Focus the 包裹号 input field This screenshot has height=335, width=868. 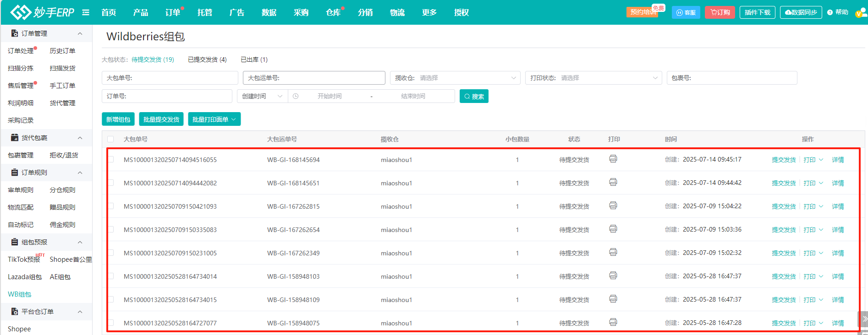tap(732, 78)
